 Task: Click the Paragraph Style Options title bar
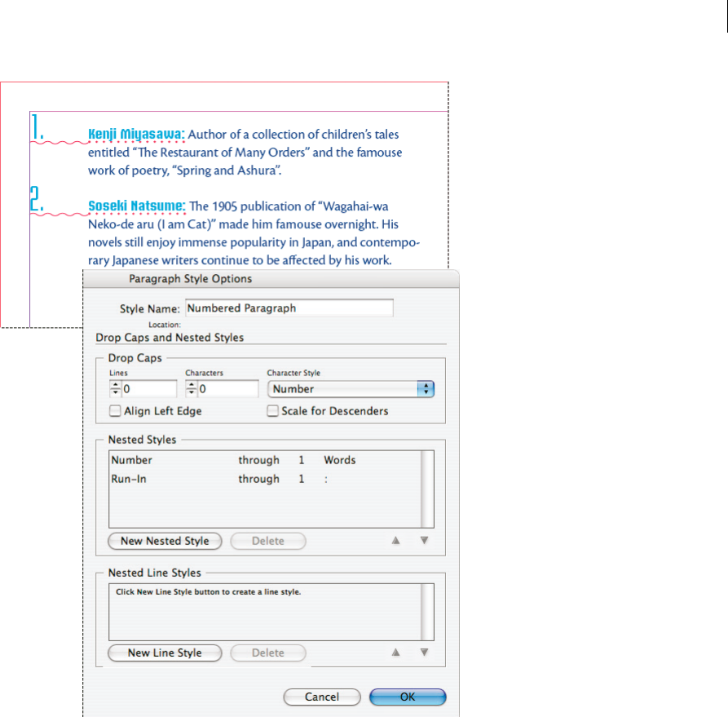(271, 279)
